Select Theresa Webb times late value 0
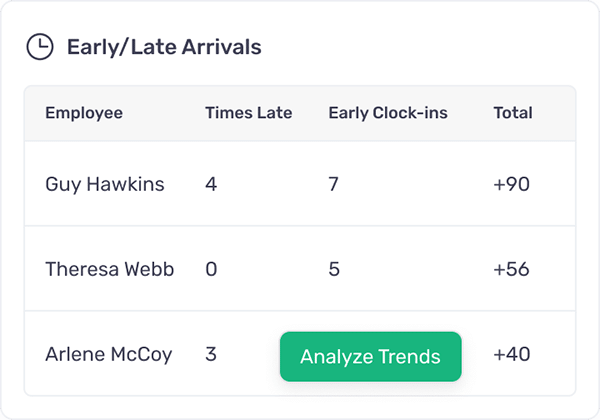The image size is (600, 420). click(x=211, y=269)
